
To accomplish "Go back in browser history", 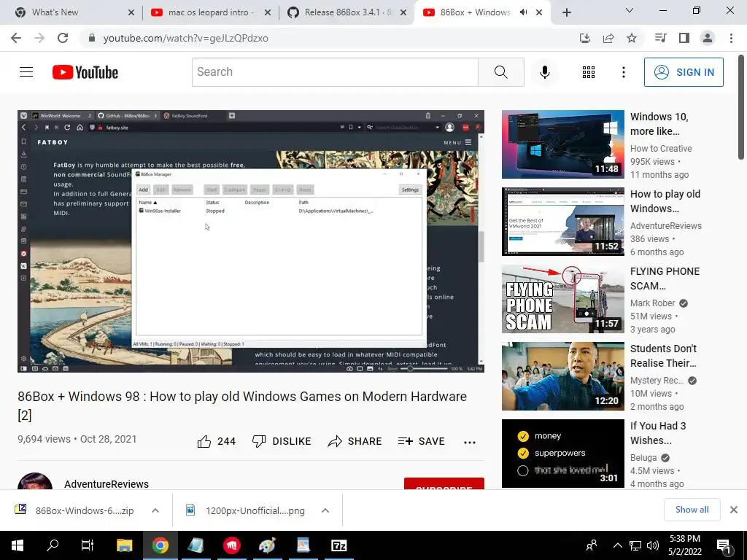I will pyautogui.click(x=16, y=38).
